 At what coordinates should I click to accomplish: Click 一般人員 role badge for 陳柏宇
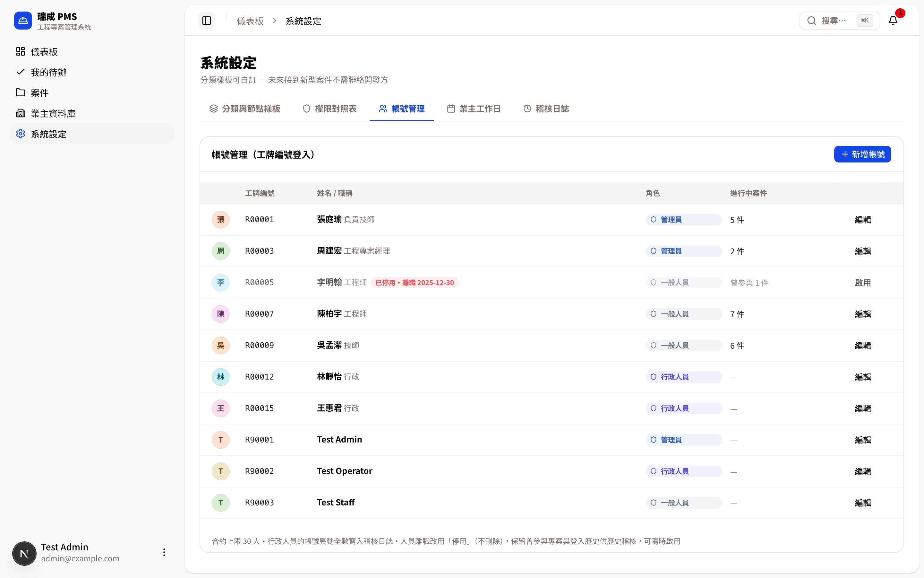(683, 314)
